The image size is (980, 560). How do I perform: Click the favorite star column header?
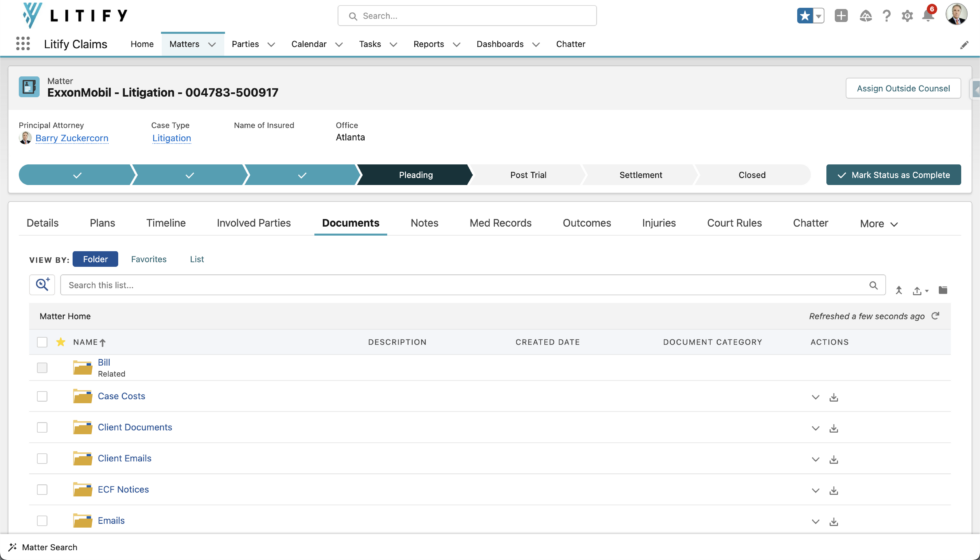tap(61, 342)
